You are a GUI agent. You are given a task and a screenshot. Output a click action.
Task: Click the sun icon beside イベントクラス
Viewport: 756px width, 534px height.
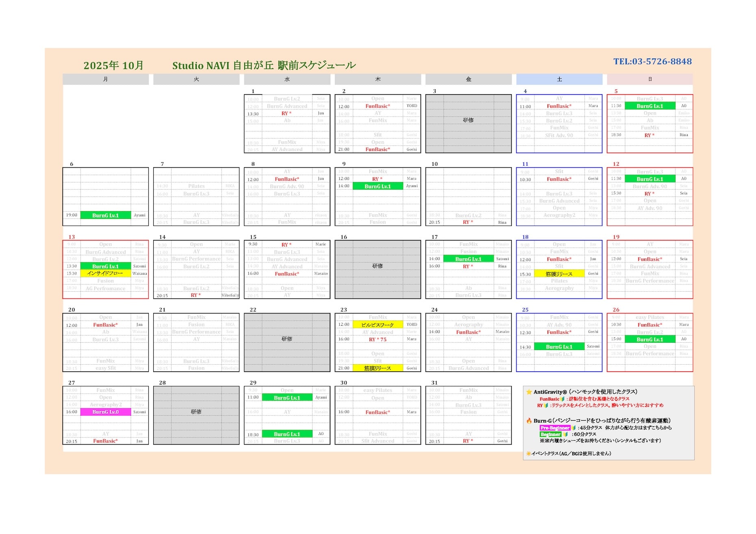click(x=528, y=454)
